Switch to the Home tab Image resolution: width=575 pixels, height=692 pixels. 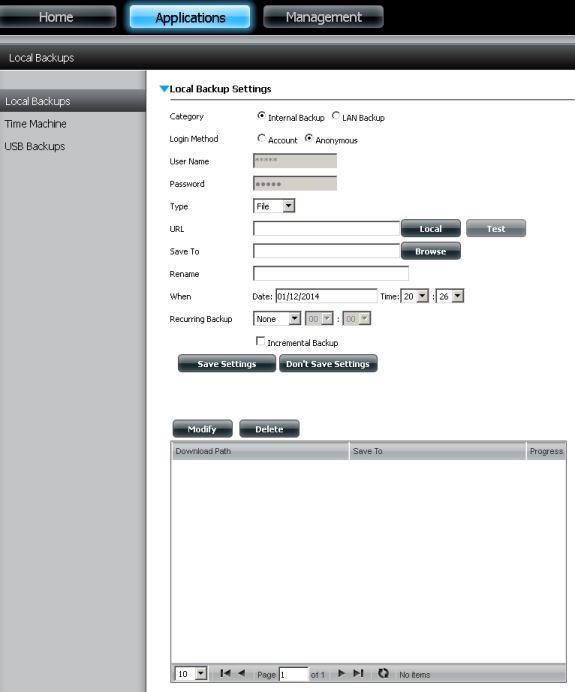pos(56,17)
